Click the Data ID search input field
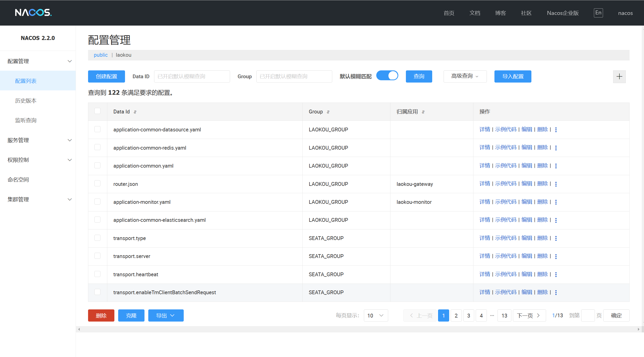644x357 pixels. 192,76
